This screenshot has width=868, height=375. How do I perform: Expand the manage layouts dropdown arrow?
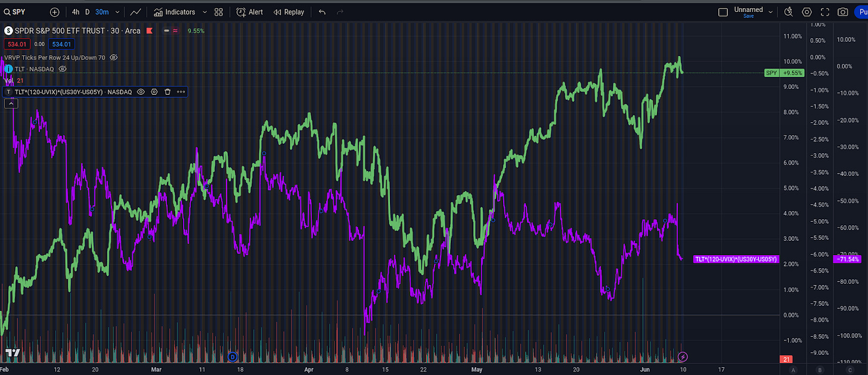(771, 12)
